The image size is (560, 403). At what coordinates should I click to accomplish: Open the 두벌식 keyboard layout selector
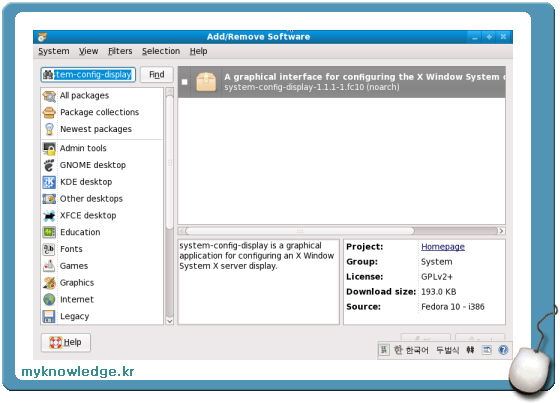448,350
